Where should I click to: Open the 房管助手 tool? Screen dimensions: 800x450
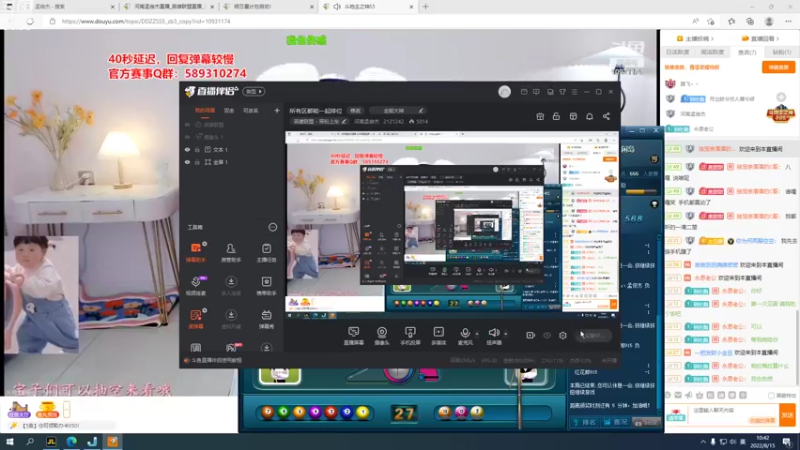(x=231, y=252)
